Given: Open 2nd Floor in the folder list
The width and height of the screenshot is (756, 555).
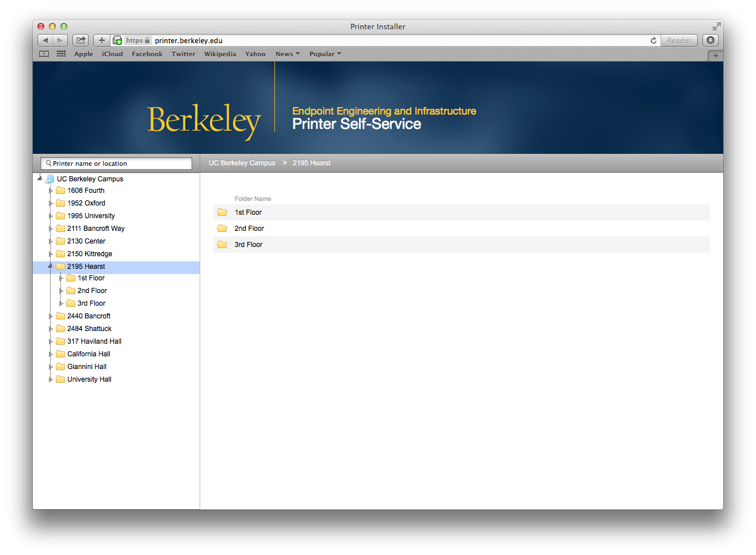Looking at the screenshot, I should coord(249,229).
